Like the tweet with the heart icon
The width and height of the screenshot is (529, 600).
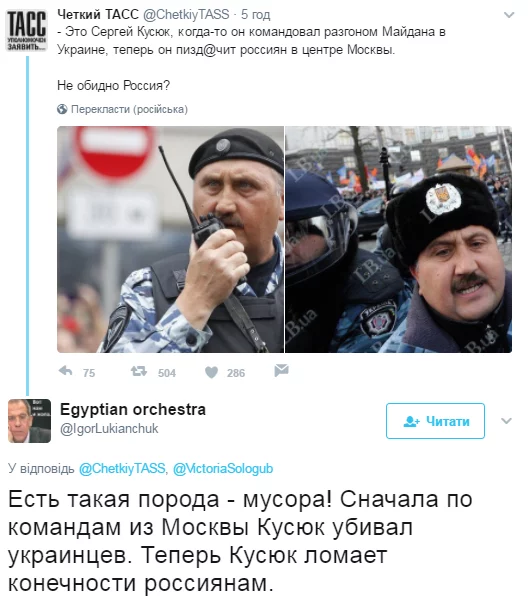pyautogui.click(x=211, y=372)
